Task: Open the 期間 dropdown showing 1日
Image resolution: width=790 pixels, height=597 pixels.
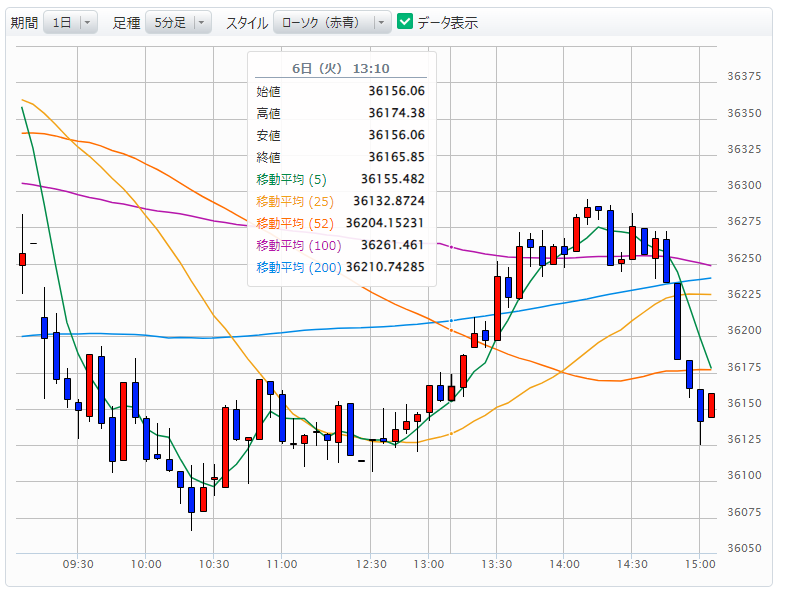Action: coord(70,22)
